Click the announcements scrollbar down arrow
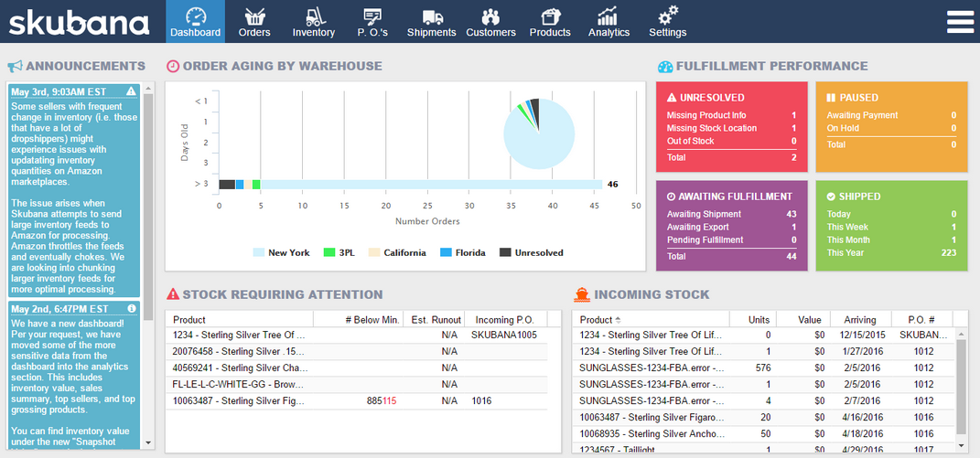 [148, 442]
